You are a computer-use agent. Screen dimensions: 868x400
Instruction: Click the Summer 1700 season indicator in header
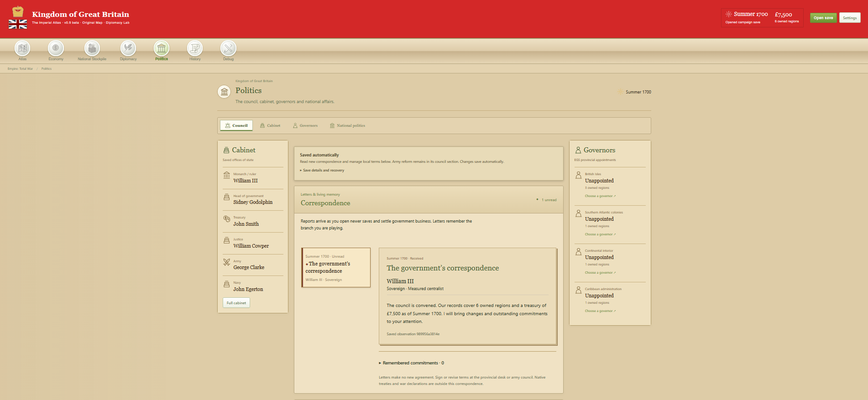(747, 14)
